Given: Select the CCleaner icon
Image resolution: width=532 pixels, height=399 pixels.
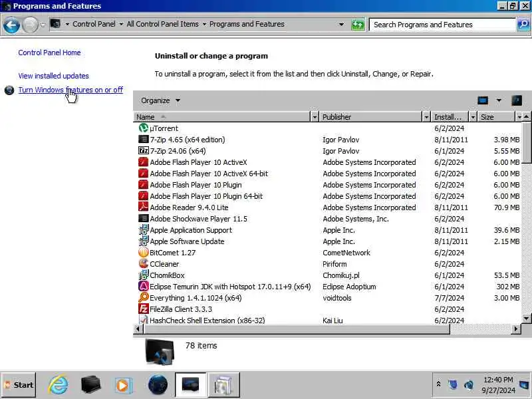Looking at the screenshot, I should [144, 263].
